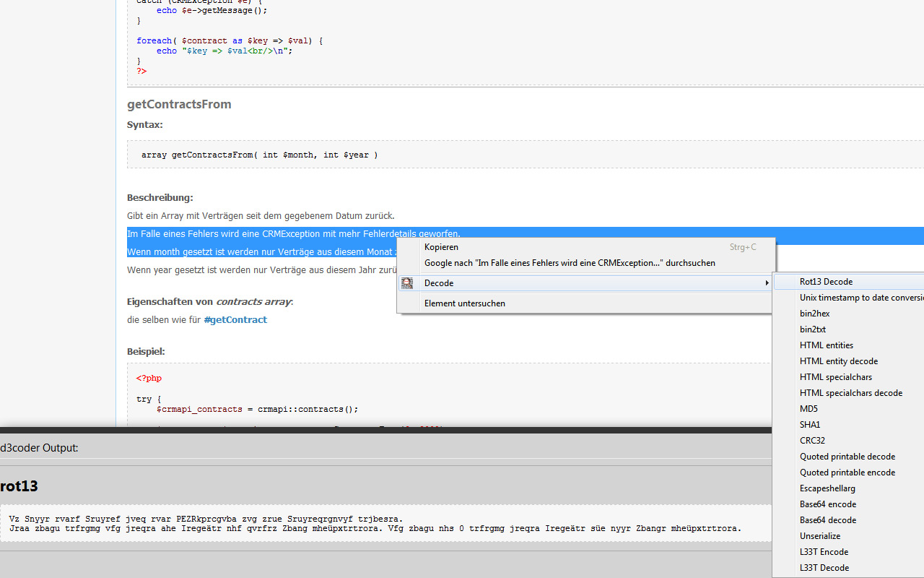Screen dimensions: 924x578
Task: Click the echo $e->getMessage() line
Action: click(212, 11)
